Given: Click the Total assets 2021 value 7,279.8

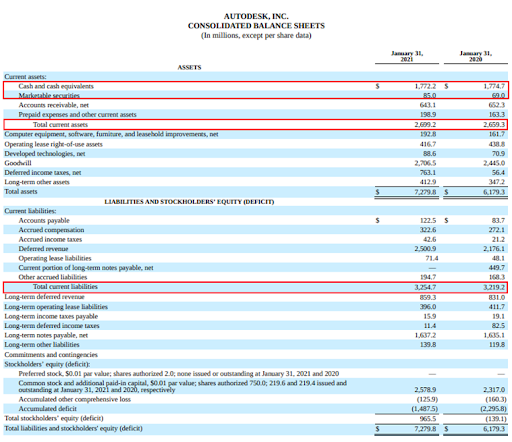Looking at the screenshot, I should [425, 192].
